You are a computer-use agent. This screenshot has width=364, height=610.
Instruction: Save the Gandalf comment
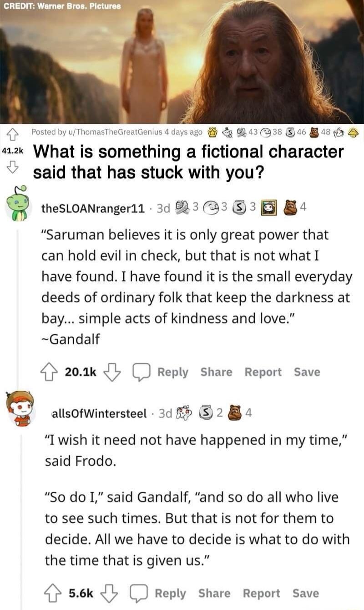tap(307, 371)
